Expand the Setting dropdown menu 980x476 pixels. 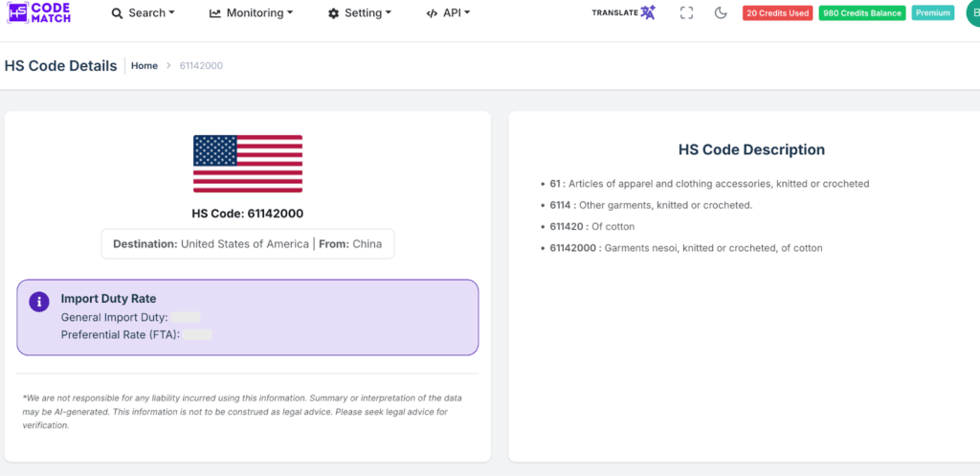368,13
